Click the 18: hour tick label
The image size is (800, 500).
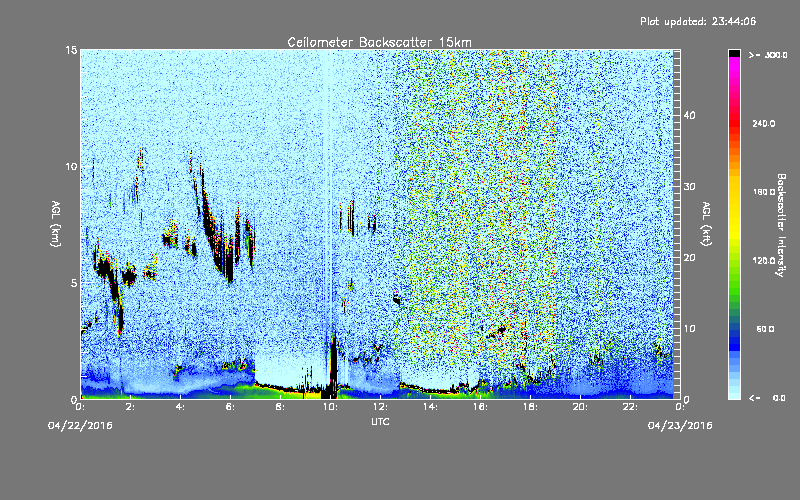(x=530, y=407)
